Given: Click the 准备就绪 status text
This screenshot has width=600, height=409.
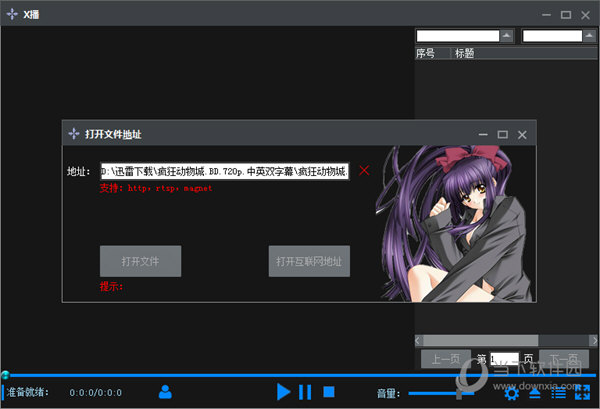Looking at the screenshot, I should [28, 392].
